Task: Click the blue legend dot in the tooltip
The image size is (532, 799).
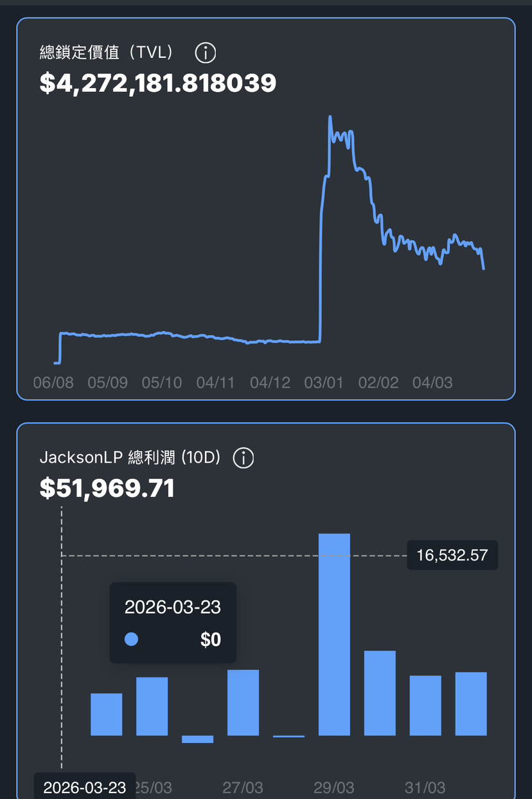Action: [x=131, y=639]
